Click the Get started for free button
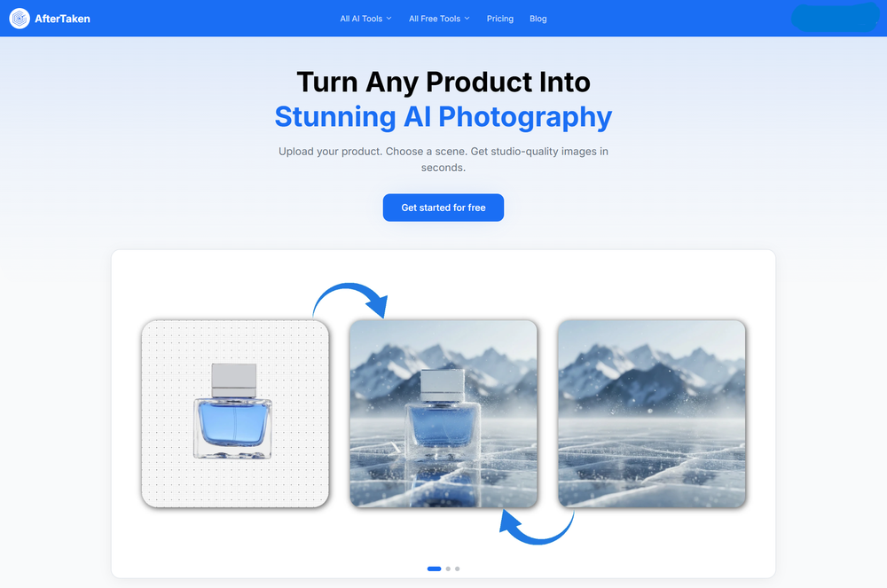Viewport: 887px width, 588px height. point(443,208)
